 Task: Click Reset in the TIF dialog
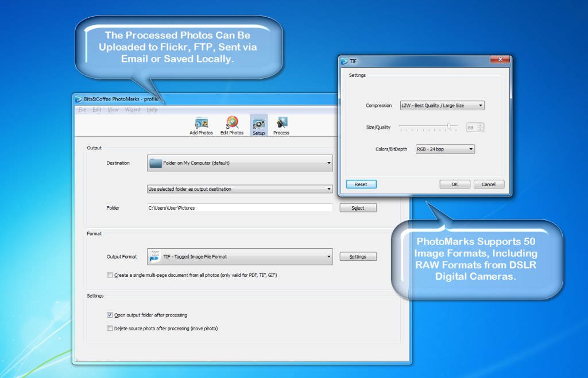pyautogui.click(x=361, y=184)
